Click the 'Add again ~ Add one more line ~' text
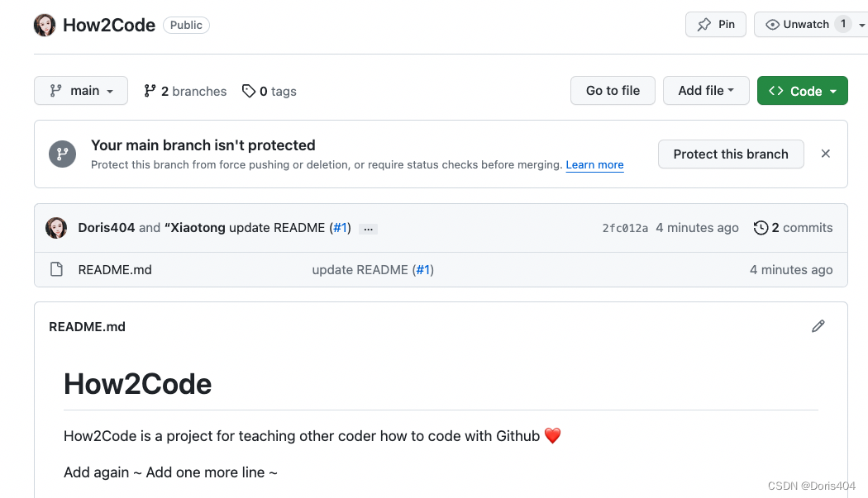This screenshot has width=868, height=498. 170,472
